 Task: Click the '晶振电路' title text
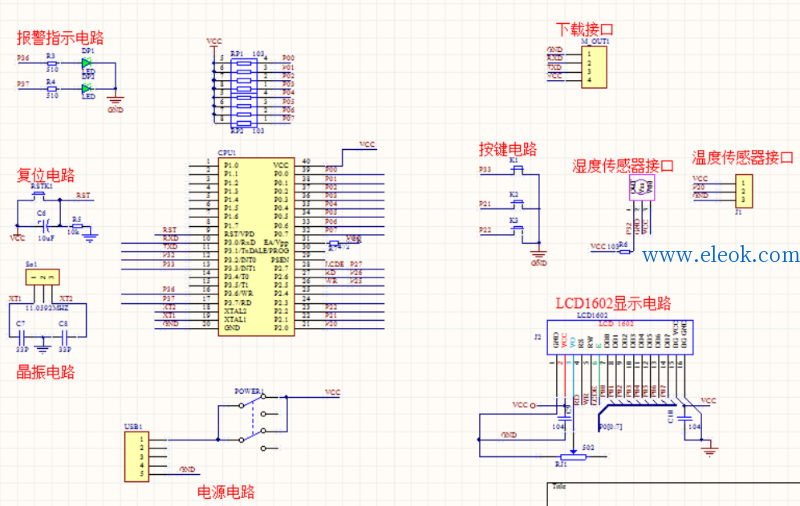point(45,372)
